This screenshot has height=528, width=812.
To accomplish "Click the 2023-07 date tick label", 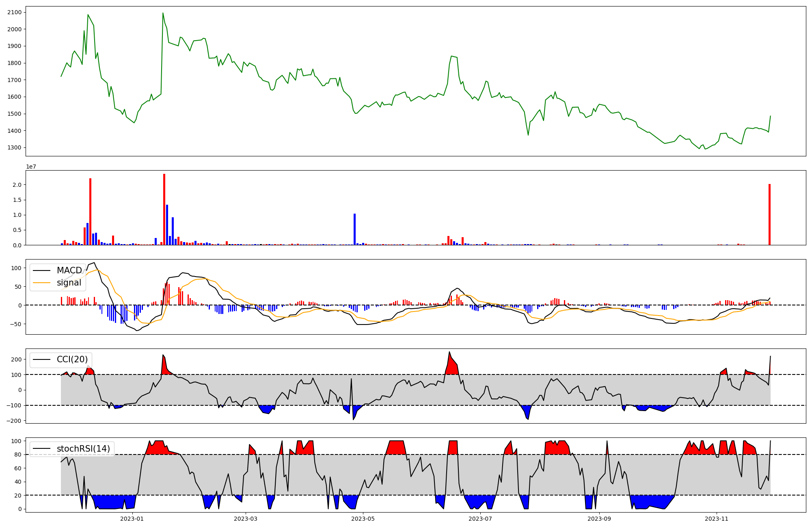I will pyautogui.click(x=480, y=519).
